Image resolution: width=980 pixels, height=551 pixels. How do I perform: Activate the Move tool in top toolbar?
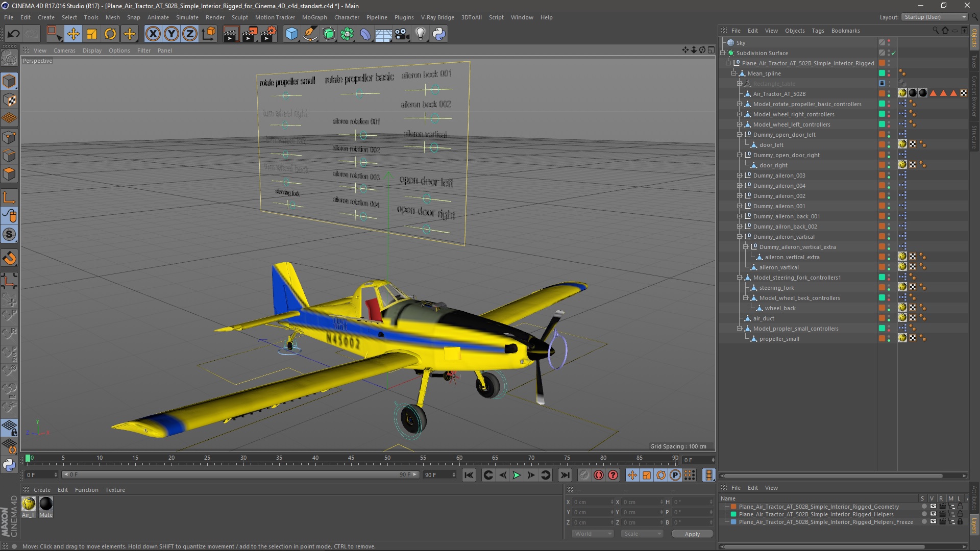click(73, 34)
